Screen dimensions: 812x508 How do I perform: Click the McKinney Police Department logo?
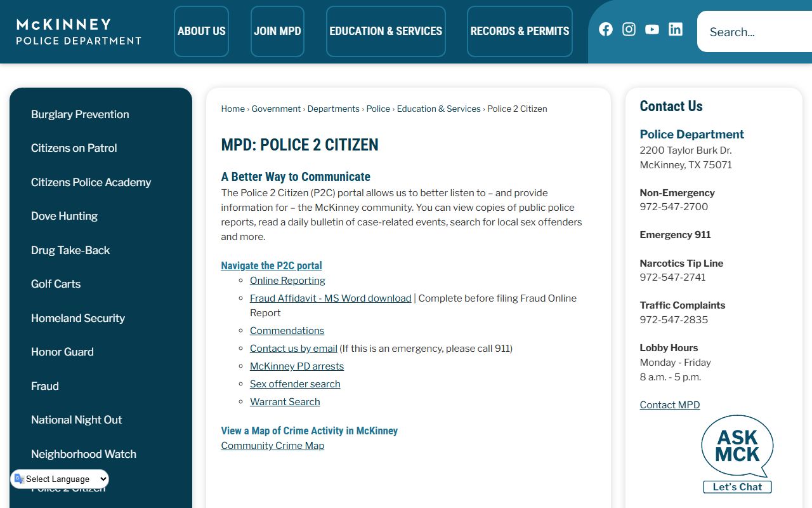pyautogui.click(x=79, y=32)
